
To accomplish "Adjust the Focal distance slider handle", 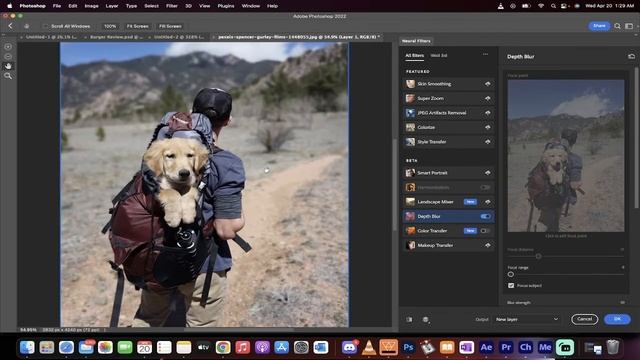I will [x=538, y=256].
